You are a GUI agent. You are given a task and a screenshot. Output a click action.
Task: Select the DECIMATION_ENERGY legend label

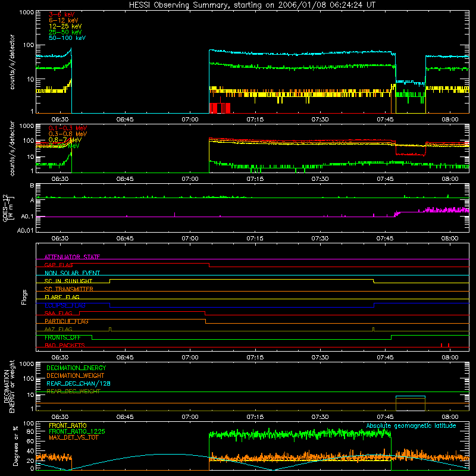tap(76, 368)
